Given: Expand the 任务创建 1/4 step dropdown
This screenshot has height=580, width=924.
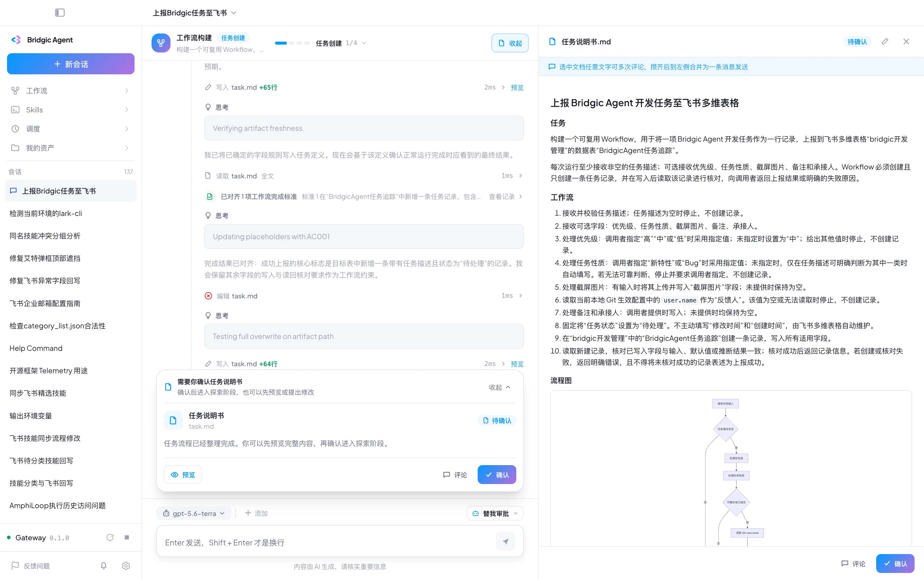Looking at the screenshot, I should (341, 43).
